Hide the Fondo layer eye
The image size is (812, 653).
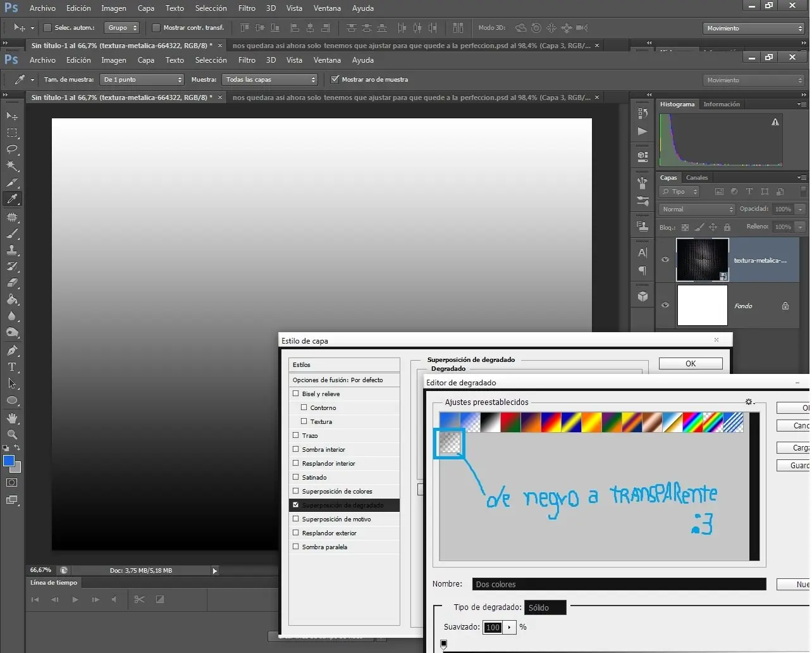(x=665, y=305)
